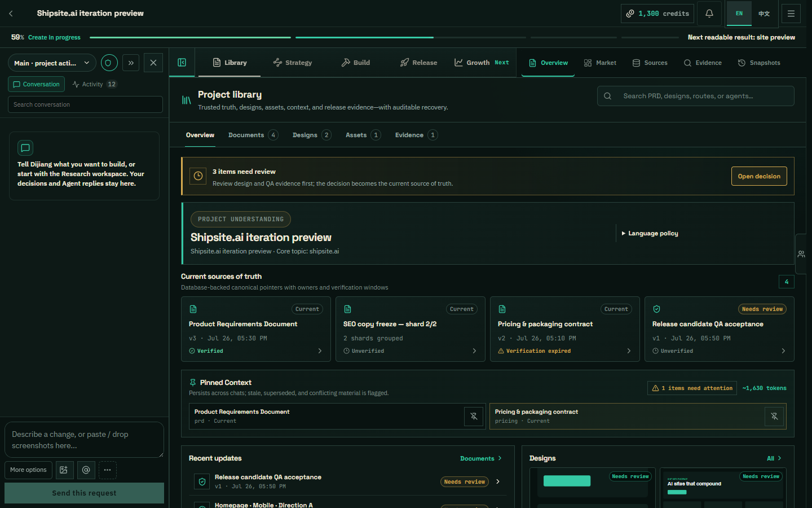
Task: Click the Search PRD, designs, routes field
Action: click(696, 96)
